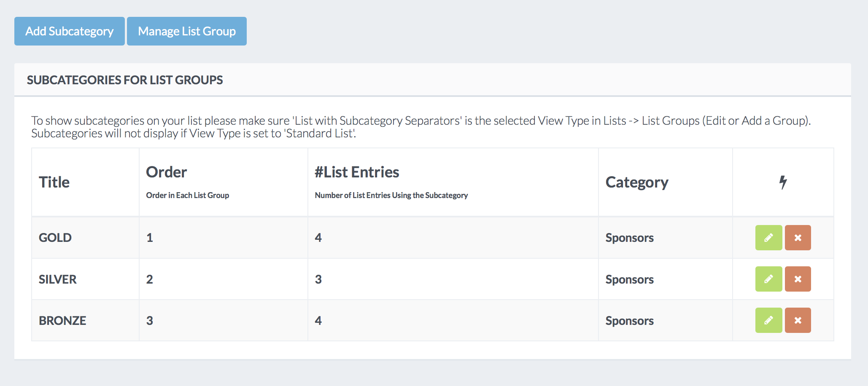Click Sponsors category in GOLD row
This screenshot has height=386, width=868.
[630, 238]
